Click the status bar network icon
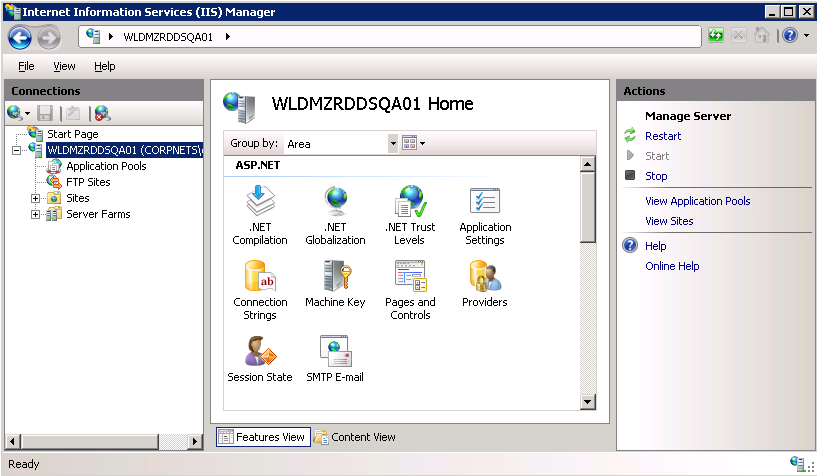The height and width of the screenshot is (476, 817). coord(797,462)
